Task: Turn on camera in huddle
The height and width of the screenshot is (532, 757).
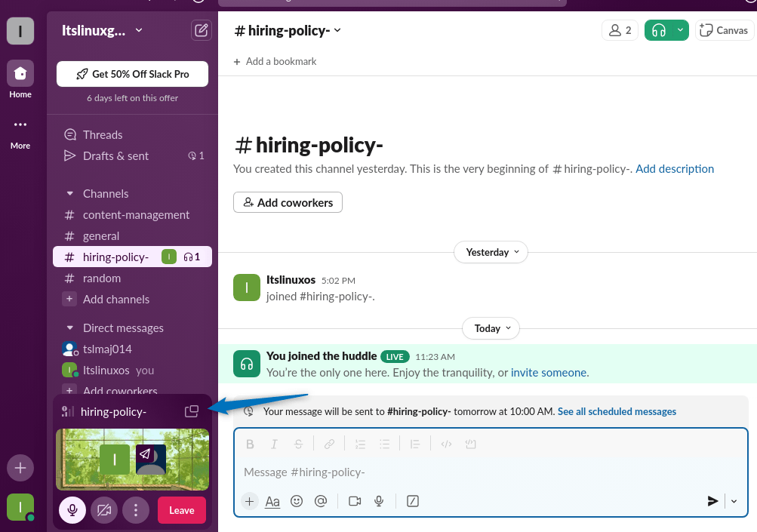Action: coord(104,510)
